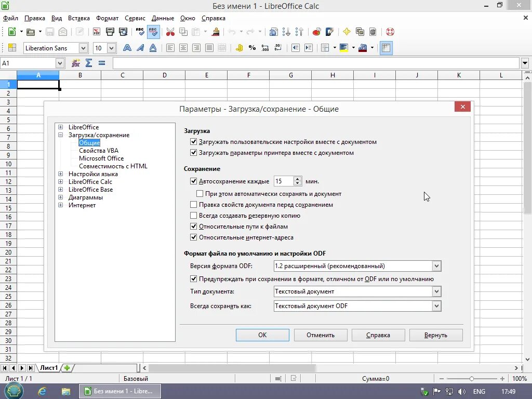The height and width of the screenshot is (399, 532).
Task: Toggle warning when saving in non-ODF format
Action: tap(193, 279)
